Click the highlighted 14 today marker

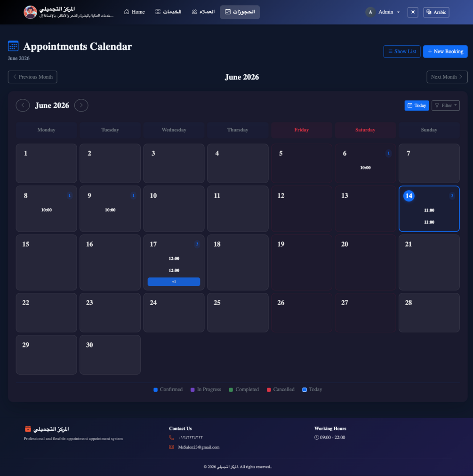tap(409, 196)
